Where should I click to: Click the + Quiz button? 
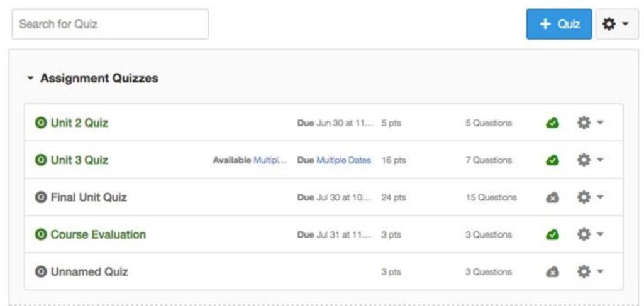pos(559,25)
